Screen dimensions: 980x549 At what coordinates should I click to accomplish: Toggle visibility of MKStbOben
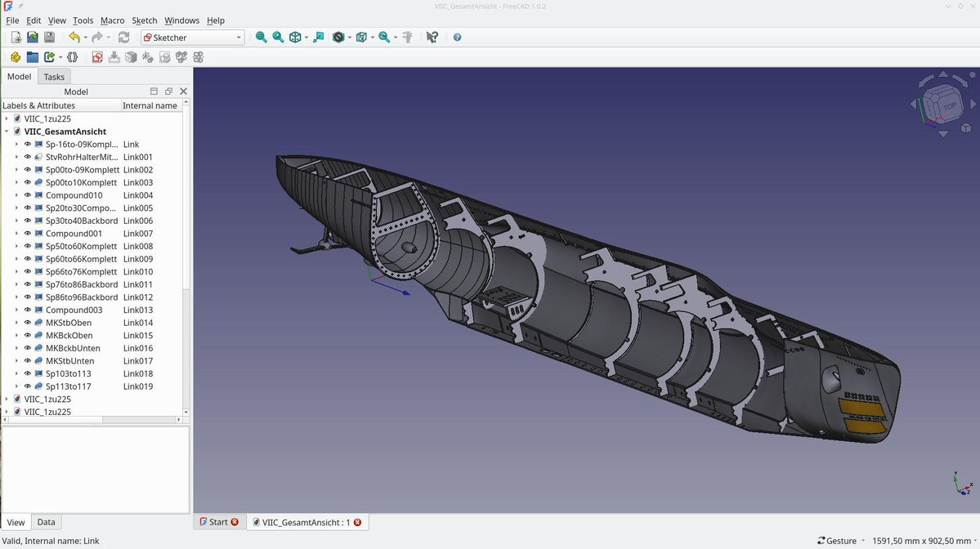(28, 323)
